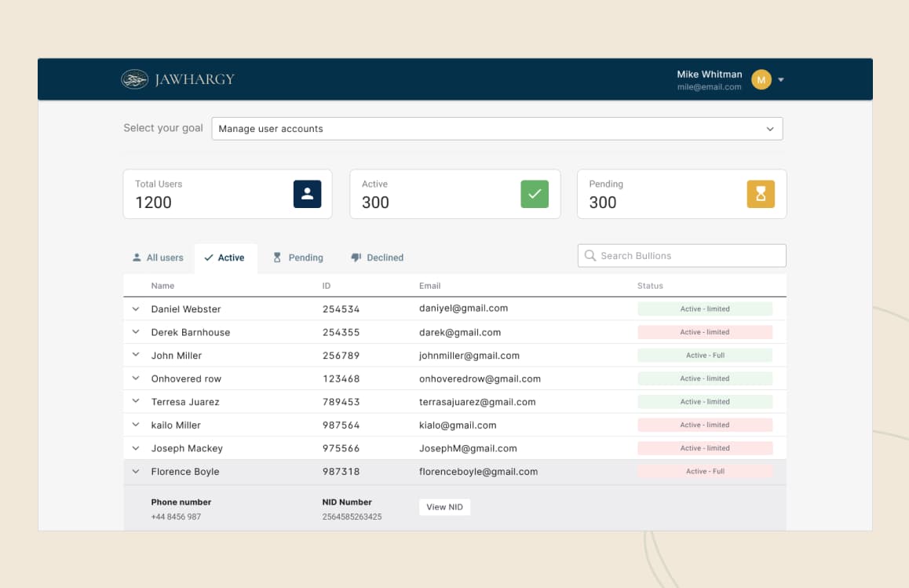Click the hourglass icon on the Pending tab

276,257
